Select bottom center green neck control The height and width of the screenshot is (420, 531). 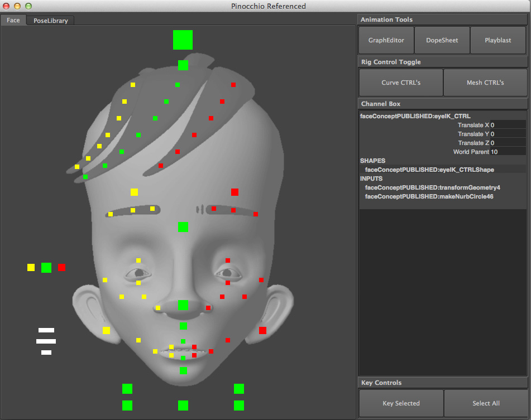[183, 405]
